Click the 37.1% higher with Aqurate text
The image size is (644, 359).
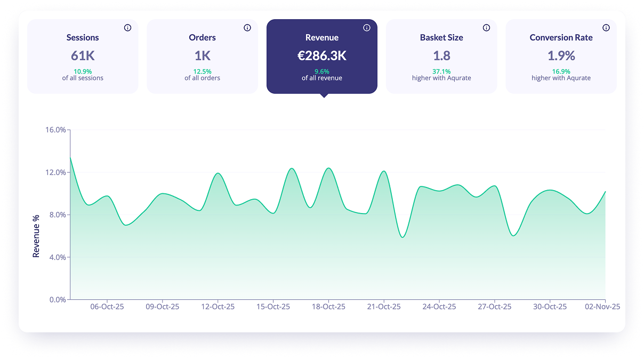[x=441, y=75]
